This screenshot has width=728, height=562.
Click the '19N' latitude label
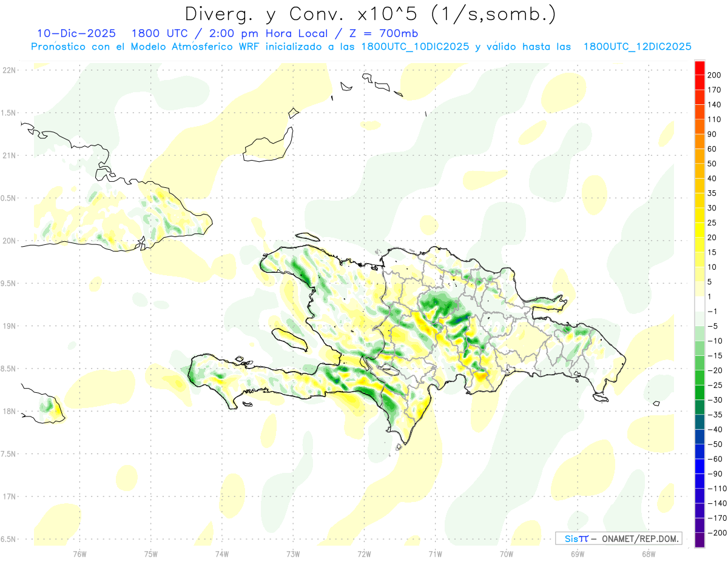pyautogui.click(x=8, y=326)
